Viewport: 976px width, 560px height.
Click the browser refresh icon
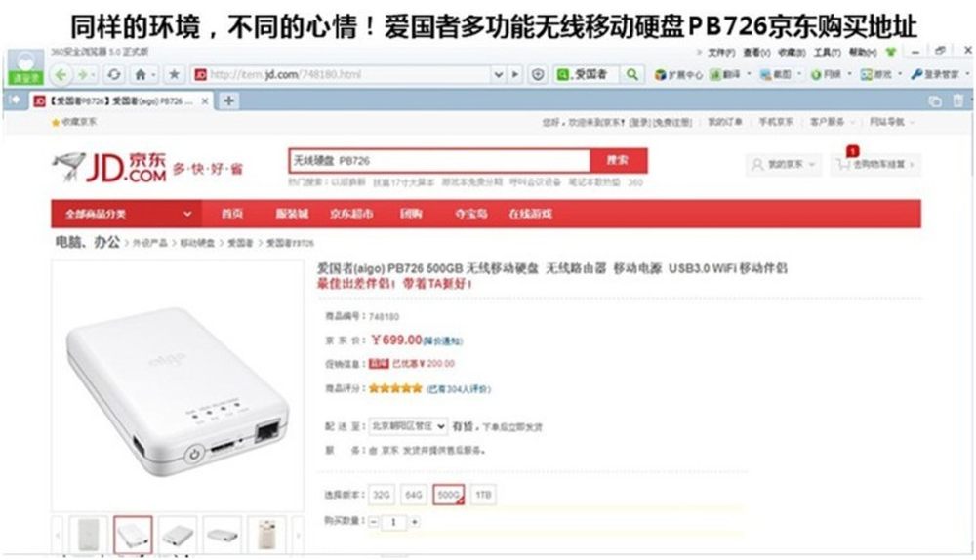pyautogui.click(x=114, y=75)
